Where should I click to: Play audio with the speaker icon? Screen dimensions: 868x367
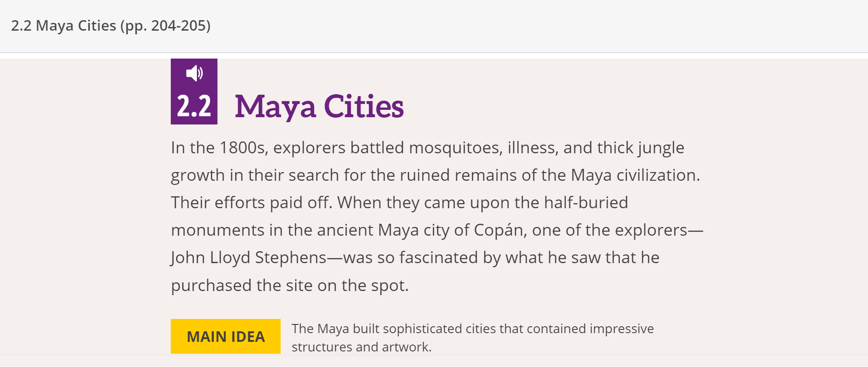tap(194, 73)
